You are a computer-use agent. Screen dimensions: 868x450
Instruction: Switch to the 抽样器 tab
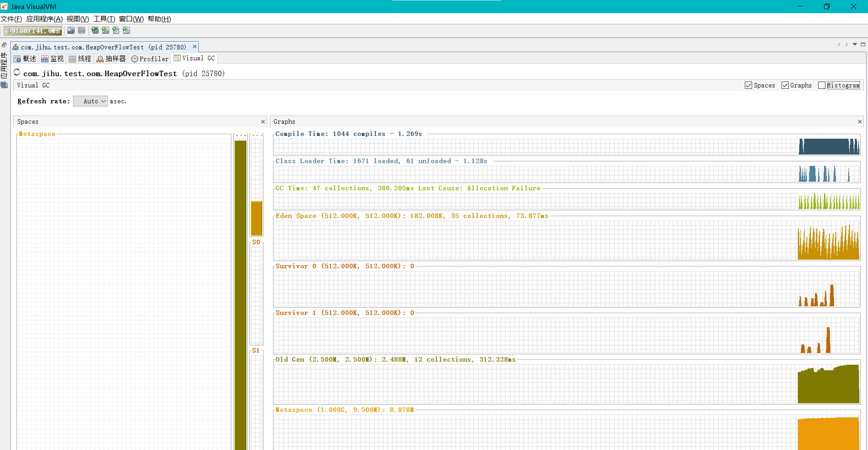click(111, 58)
